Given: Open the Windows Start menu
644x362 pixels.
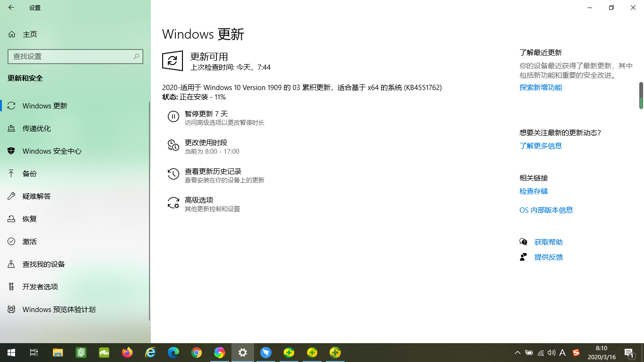Looking at the screenshot, I should (11, 353).
